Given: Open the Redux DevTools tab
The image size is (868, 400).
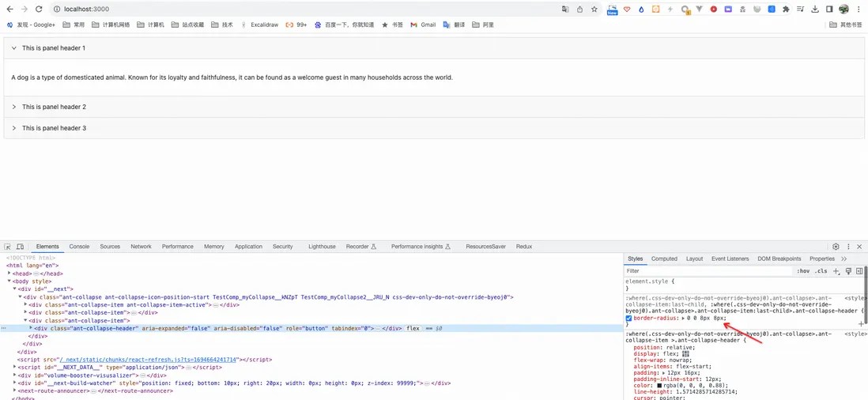Looking at the screenshot, I should click(524, 246).
